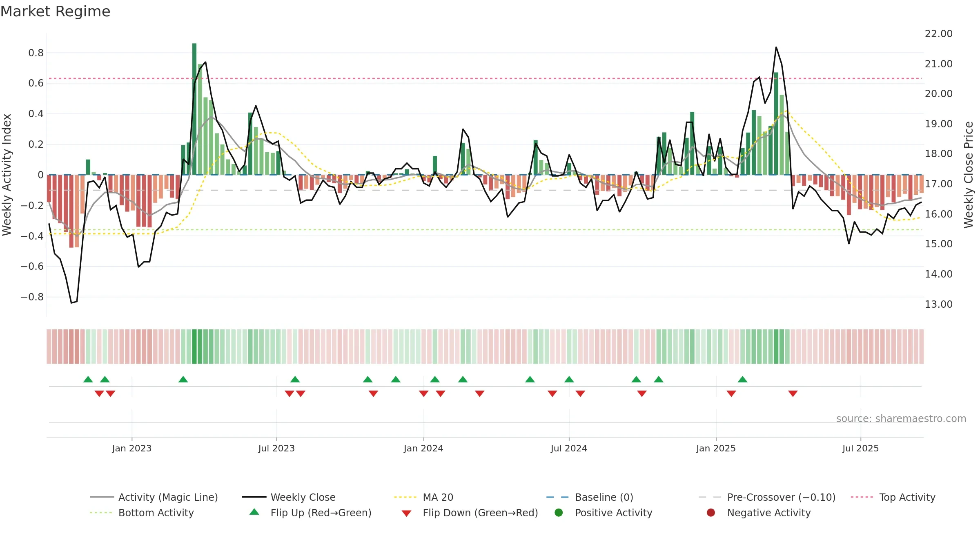Click the 15.00 price tick
This screenshot has width=980, height=551.
[x=939, y=244]
